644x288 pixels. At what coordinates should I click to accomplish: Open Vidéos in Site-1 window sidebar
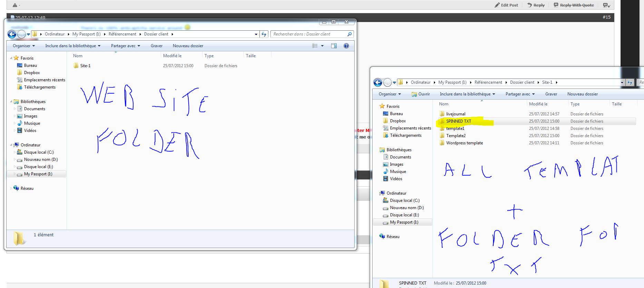[393, 179]
